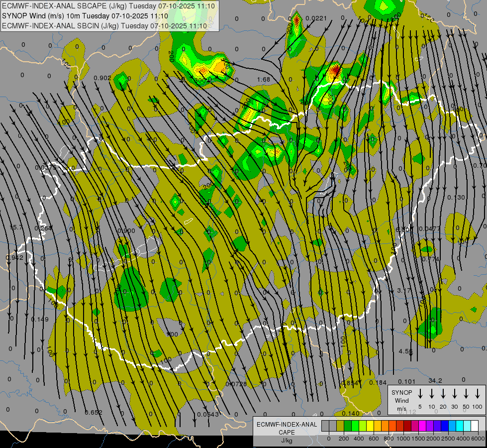Image resolution: width=487 pixels, height=448 pixels.
Task: Select the dark green CAPE legend swatch
Action: pyautogui.click(x=348, y=426)
